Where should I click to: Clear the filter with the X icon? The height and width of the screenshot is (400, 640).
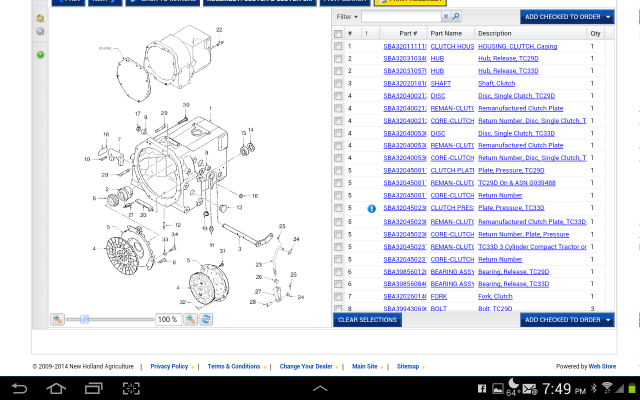point(446,16)
